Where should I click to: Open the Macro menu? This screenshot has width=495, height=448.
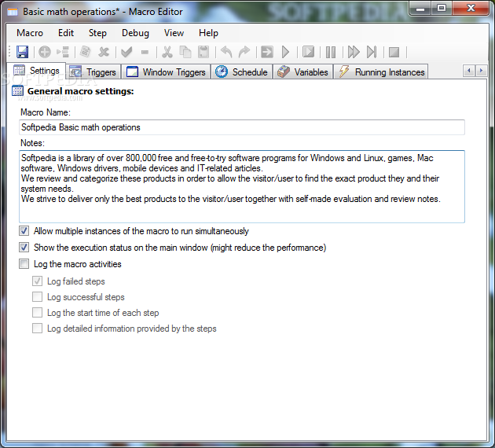coord(30,33)
